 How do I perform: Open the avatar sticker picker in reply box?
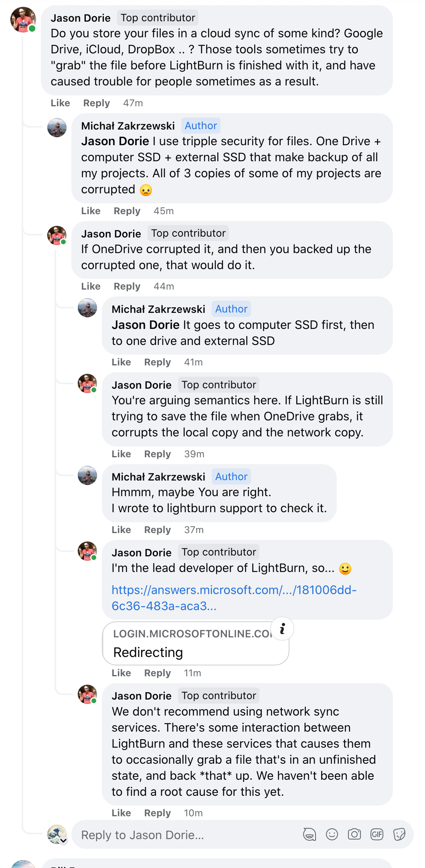[310, 834]
